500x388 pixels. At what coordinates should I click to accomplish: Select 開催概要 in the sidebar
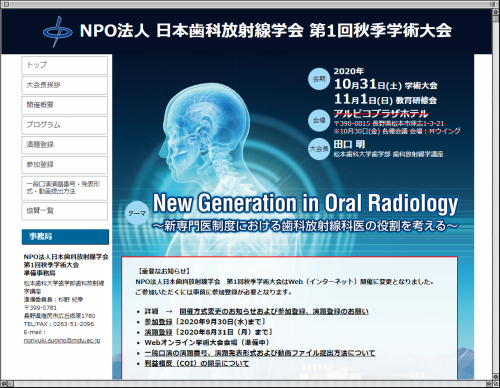pyautogui.click(x=65, y=105)
